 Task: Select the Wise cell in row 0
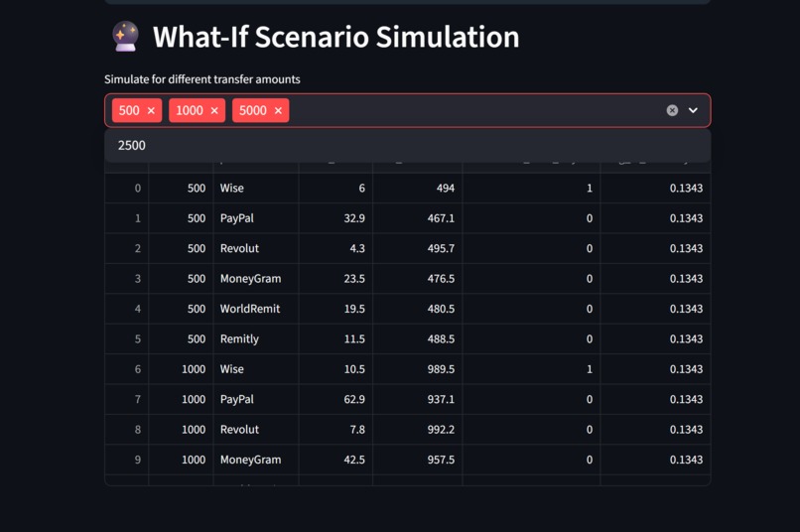point(256,189)
